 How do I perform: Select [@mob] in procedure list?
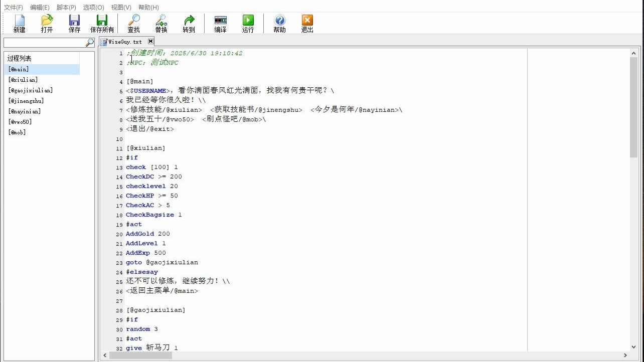42,133
